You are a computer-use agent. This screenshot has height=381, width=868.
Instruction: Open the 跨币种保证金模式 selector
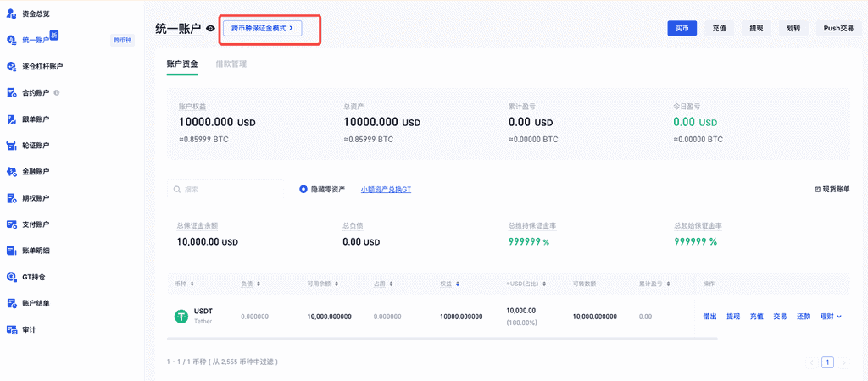tap(262, 28)
